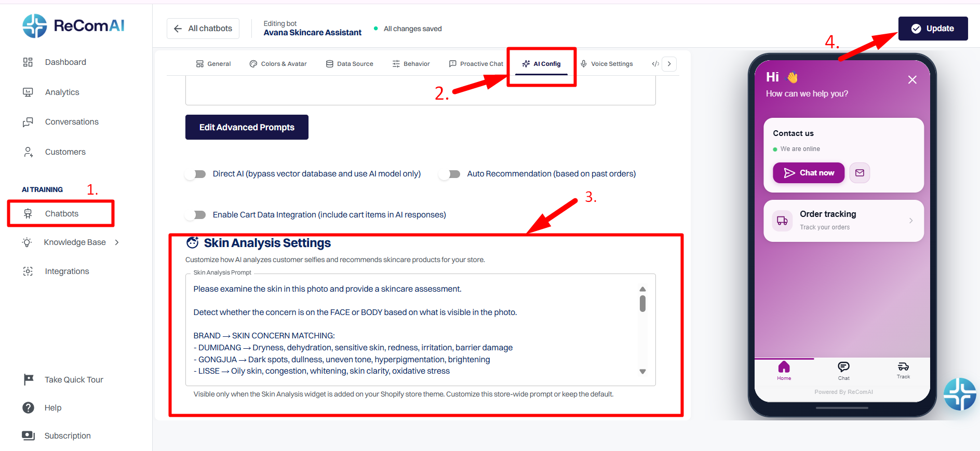The width and height of the screenshot is (980, 451).
Task: Click the floating ReComAI launcher icon
Action: point(960,394)
